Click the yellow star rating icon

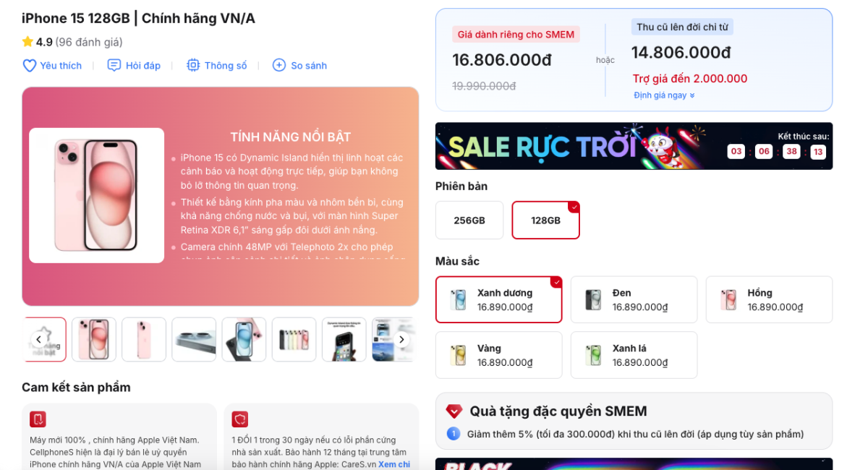click(x=27, y=42)
